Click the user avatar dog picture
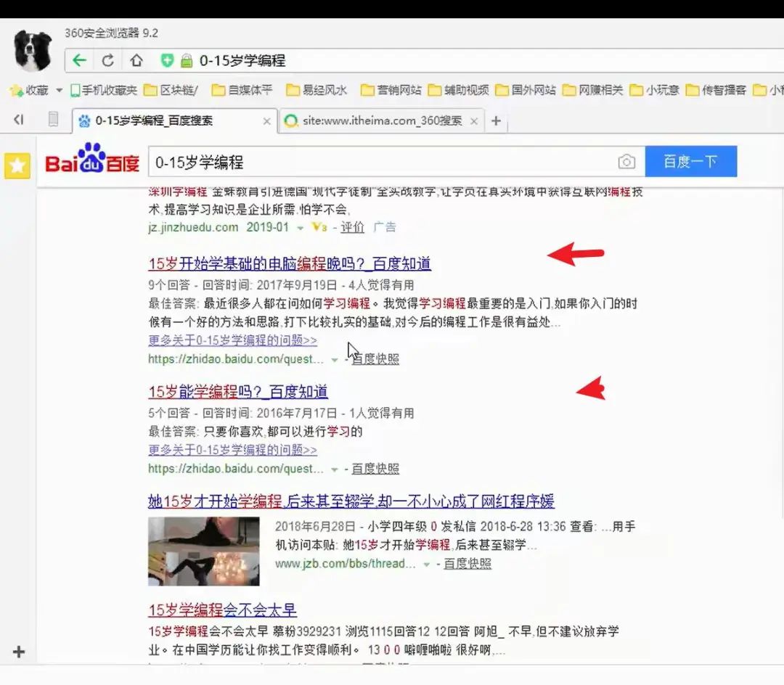The image size is (784, 685). pyautogui.click(x=33, y=50)
